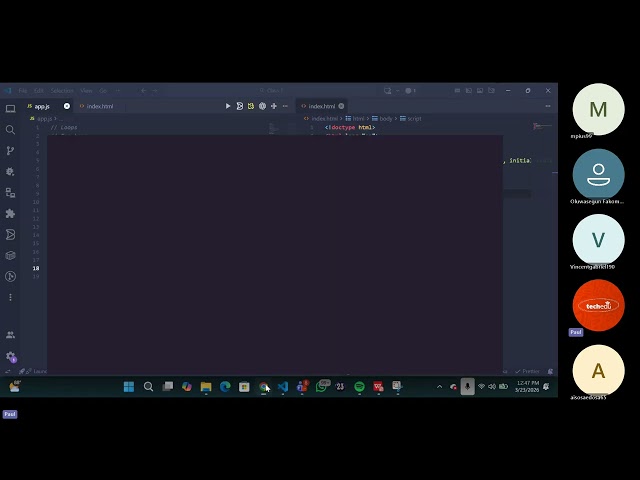The width and height of the screenshot is (640, 480).
Task: Click the remote window indicator in the status bar
Action: 7,371
